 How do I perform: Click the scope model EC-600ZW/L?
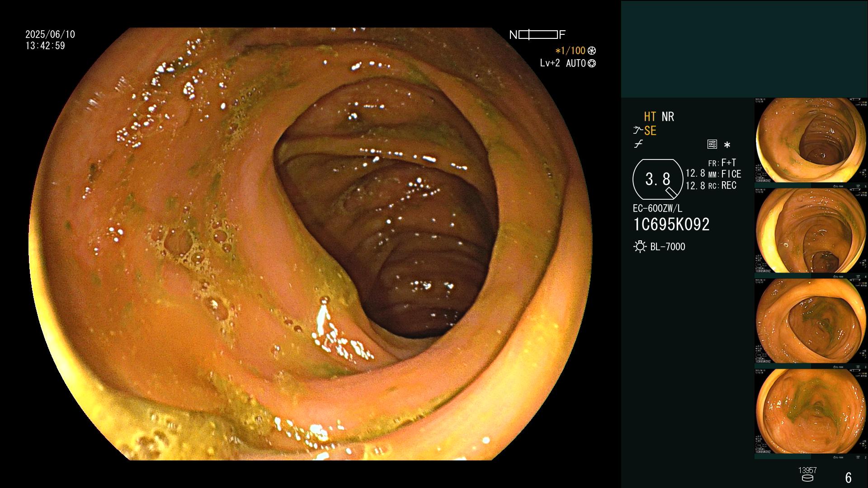point(658,209)
